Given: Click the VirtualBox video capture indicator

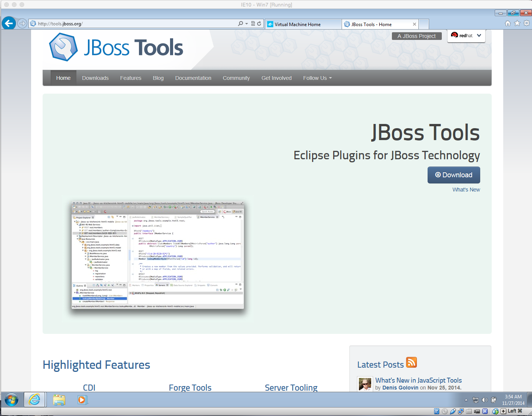Looking at the screenshot, I should click(x=477, y=411).
